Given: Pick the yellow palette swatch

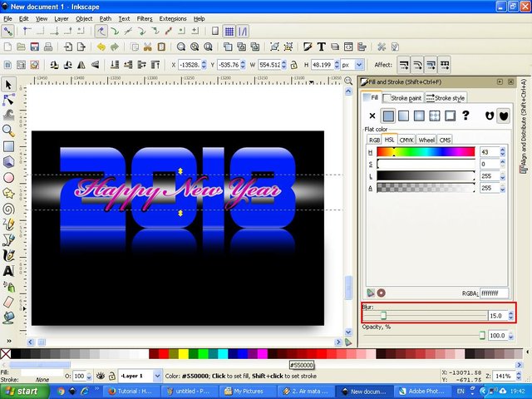Looking at the screenshot, I should point(184,354).
